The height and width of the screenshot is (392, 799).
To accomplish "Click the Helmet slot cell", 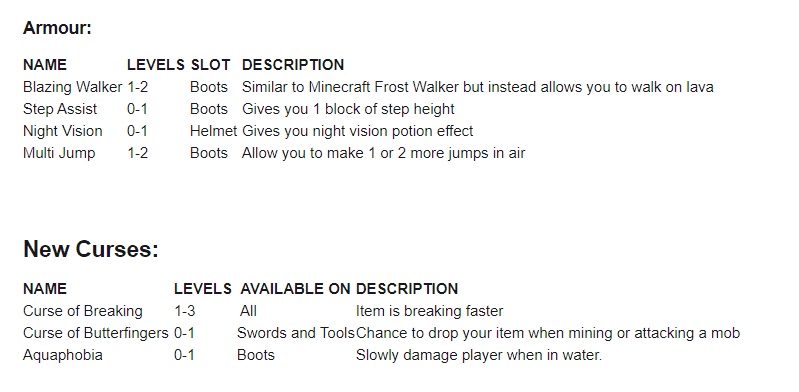I will [214, 131].
